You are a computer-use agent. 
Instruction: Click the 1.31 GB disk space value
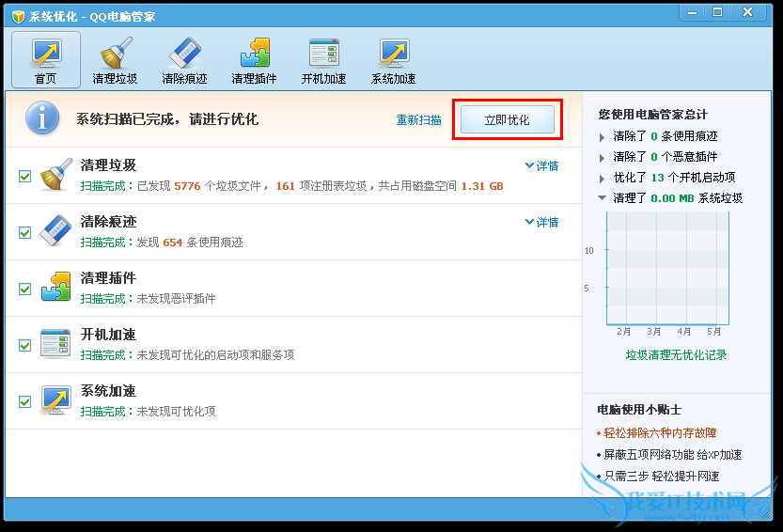482,186
